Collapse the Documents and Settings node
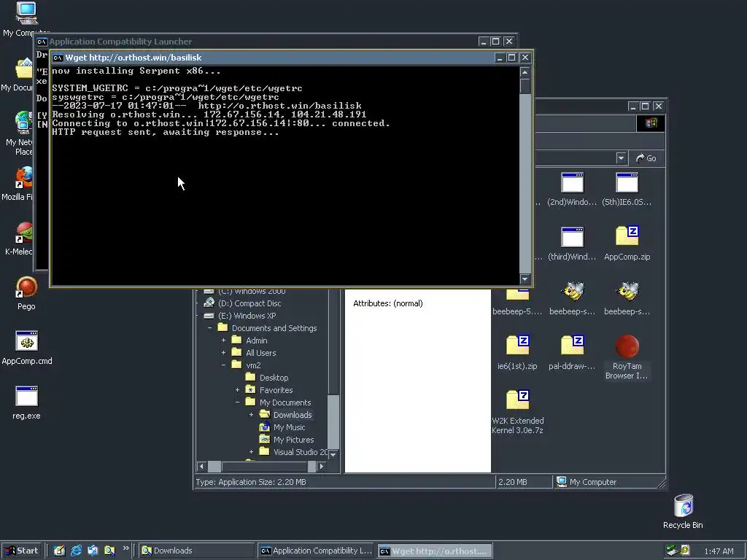This screenshot has height=560, width=747. pyautogui.click(x=209, y=328)
